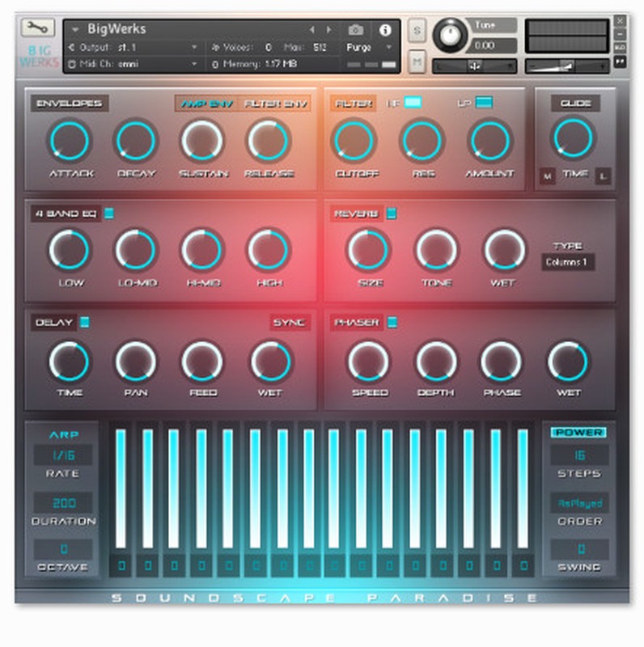Enable Glide L mode button
This screenshot has width=644, height=647.
(603, 176)
